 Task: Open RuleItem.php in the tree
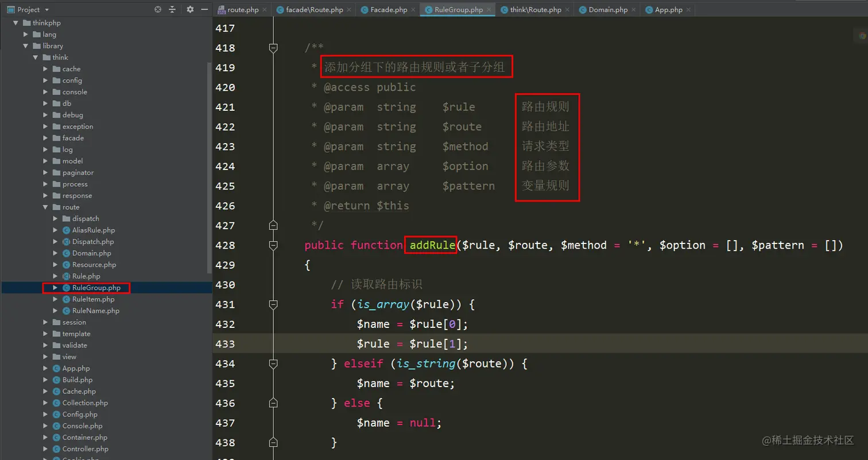93,299
